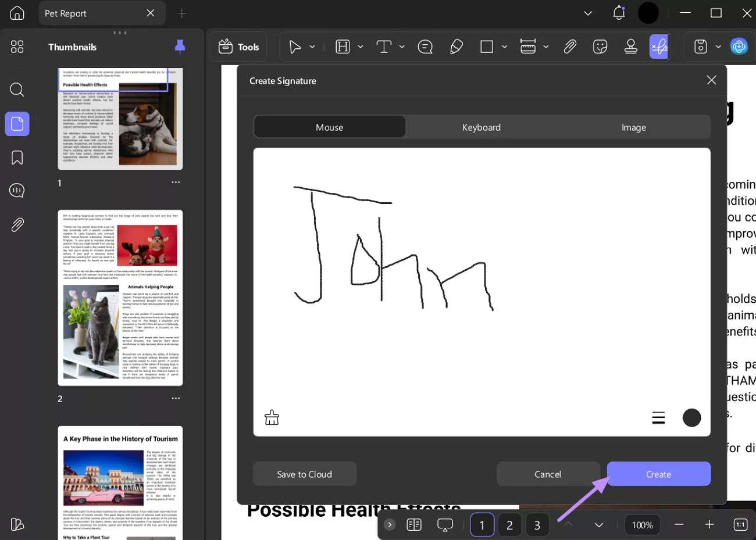Screen dimensions: 756x540
Task: Open the Comment tool
Action: coord(425,47)
